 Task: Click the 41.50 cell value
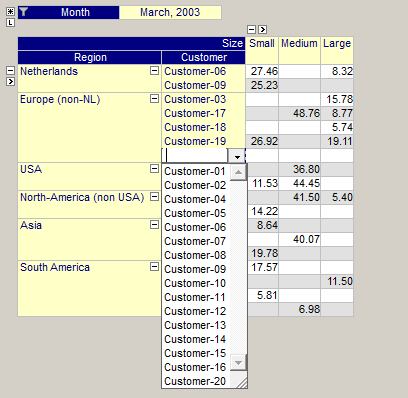pos(300,197)
